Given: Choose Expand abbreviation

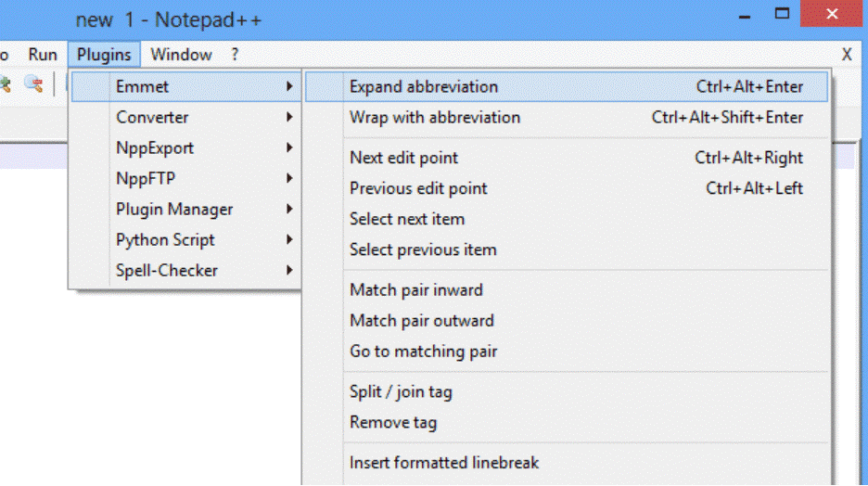Looking at the screenshot, I should click(x=567, y=87).
